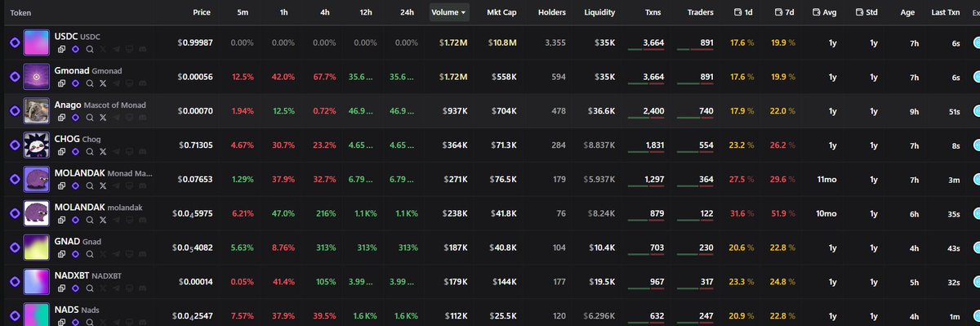Copy the CHOG token address
This screenshot has height=326, width=980.
[61, 152]
